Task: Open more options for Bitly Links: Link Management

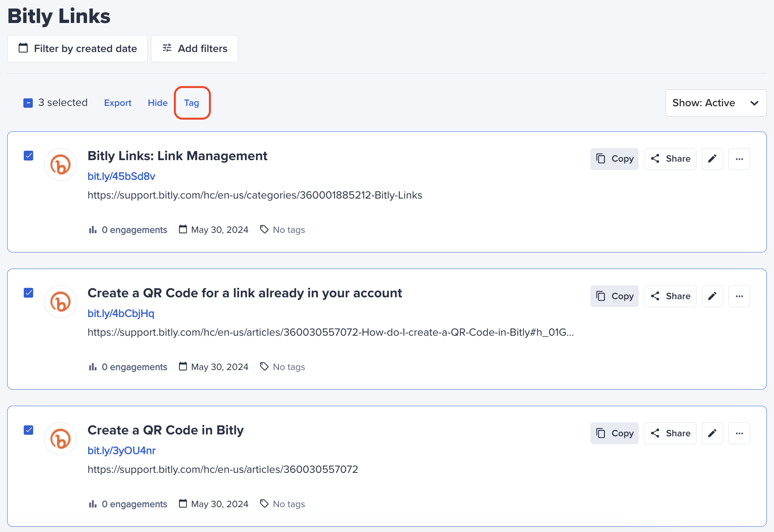Action: click(x=739, y=159)
